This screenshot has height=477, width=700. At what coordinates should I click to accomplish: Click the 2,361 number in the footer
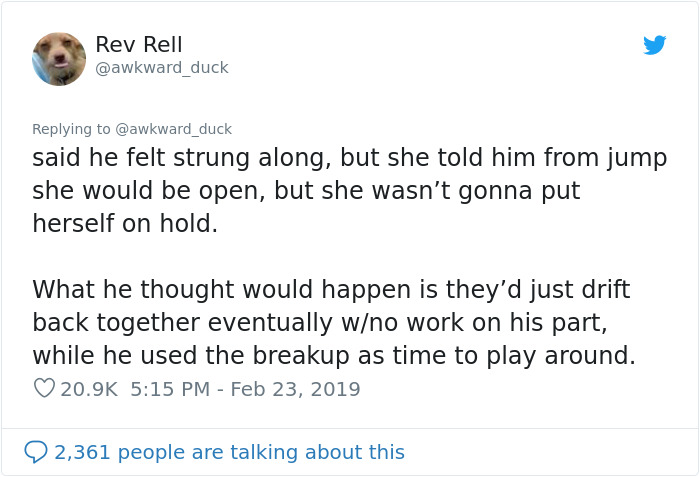[81, 452]
